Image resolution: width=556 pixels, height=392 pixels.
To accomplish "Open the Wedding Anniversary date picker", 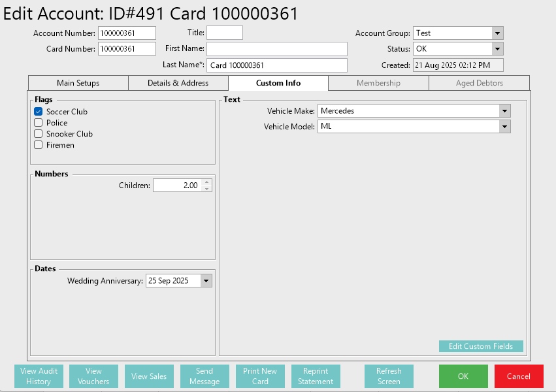I will point(206,281).
